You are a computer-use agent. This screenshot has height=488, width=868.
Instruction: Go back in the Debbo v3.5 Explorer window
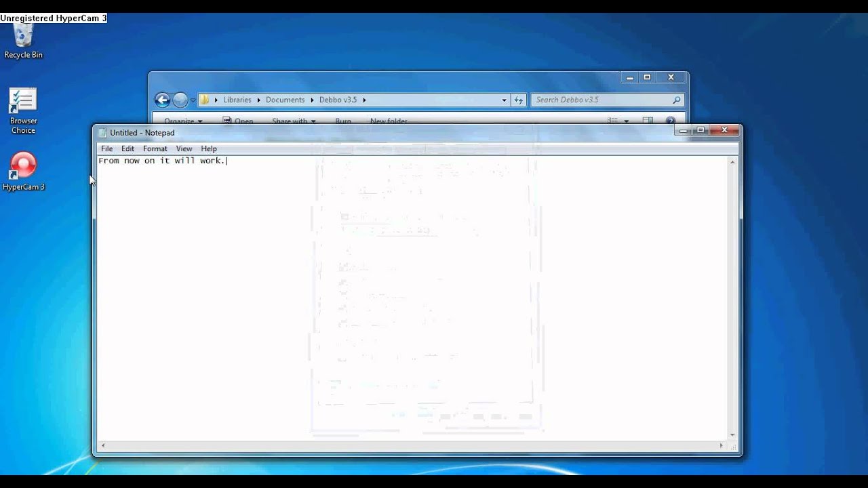[162, 100]
